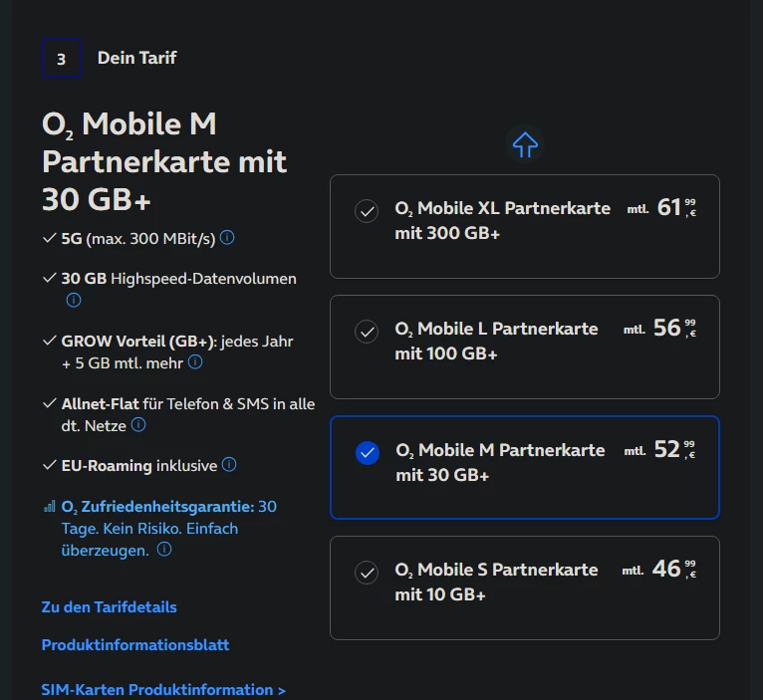Click the signal bars icon beside Zufriedenheitsgarantie
Screen dimensions: 763x700
pos(49,507)
